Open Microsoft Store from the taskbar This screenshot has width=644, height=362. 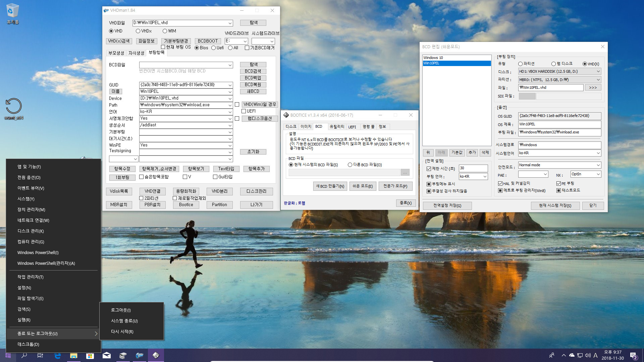[90, 355]
